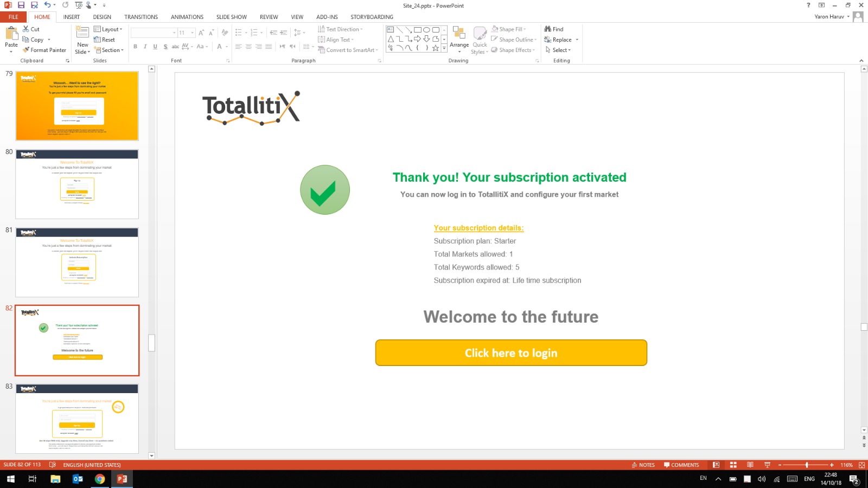Go to the SLIDE SHOW tab

(232, 17)
